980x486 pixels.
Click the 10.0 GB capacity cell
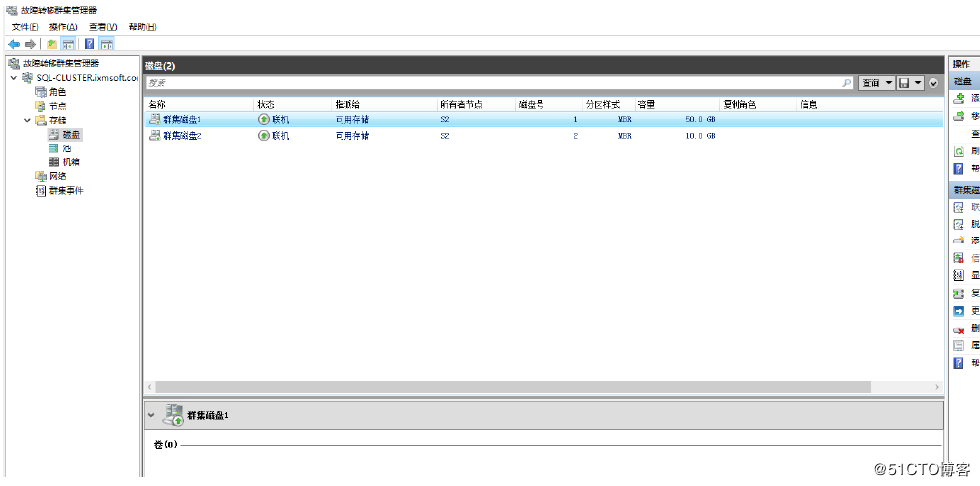click(x=700, y=135)
